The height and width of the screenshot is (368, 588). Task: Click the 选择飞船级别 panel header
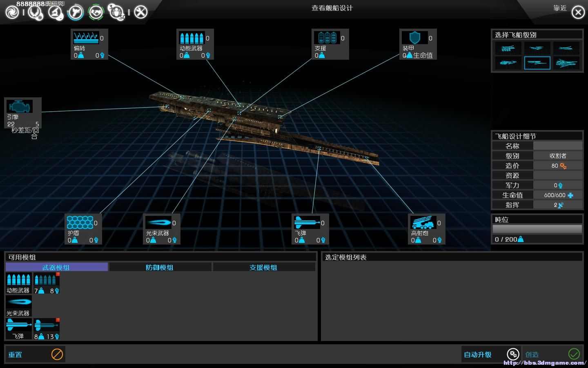537,35
